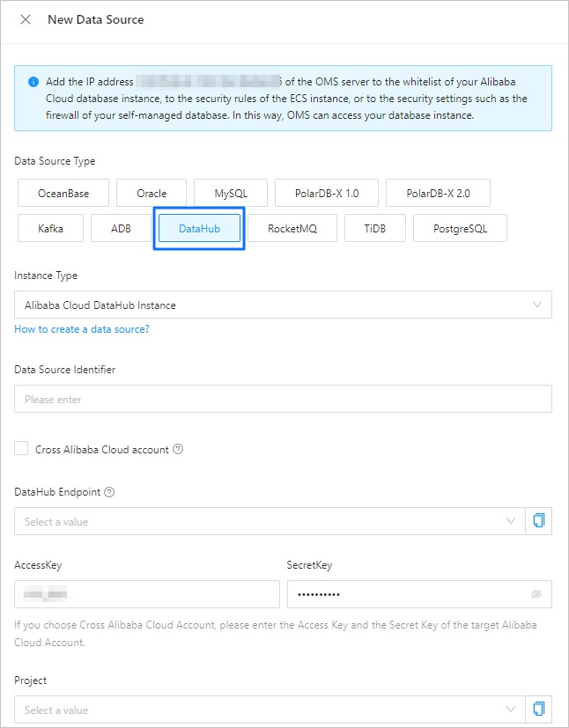This screenshot has width=569, height=728.
Task: Open the Instance Type dropdown
Action: click(x=283, y=305)
